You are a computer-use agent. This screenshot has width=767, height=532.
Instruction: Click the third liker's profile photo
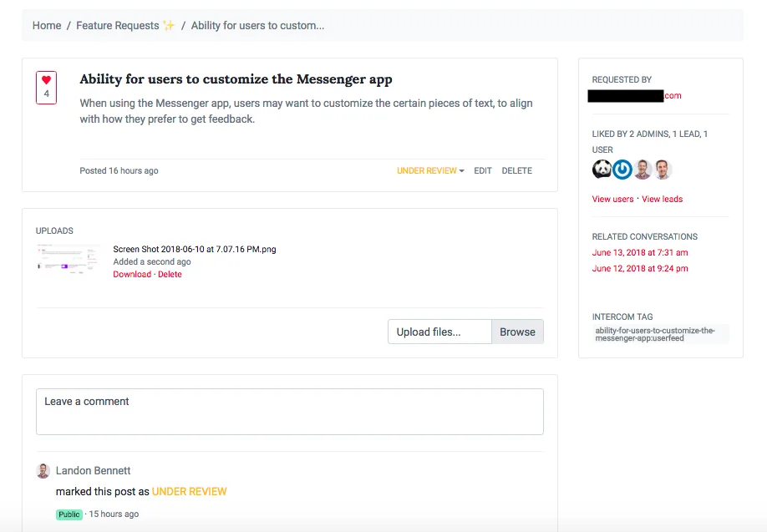tap(642, 170)
